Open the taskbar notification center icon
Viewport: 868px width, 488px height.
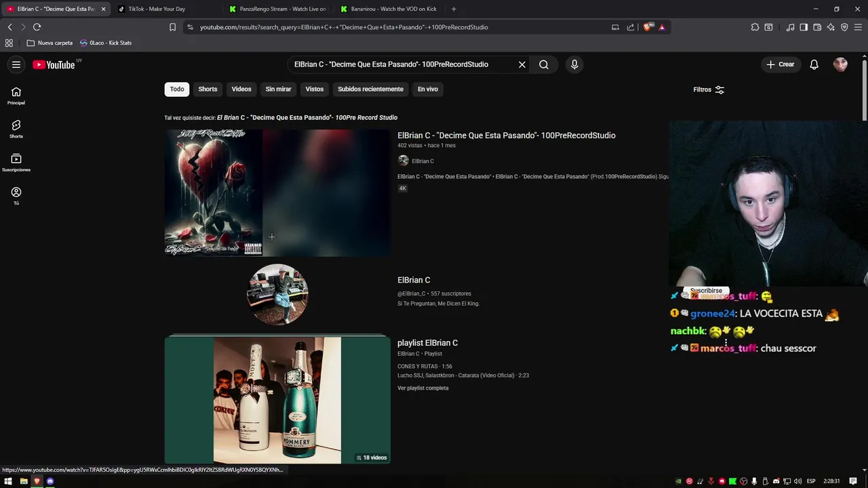tap(853, 481)
